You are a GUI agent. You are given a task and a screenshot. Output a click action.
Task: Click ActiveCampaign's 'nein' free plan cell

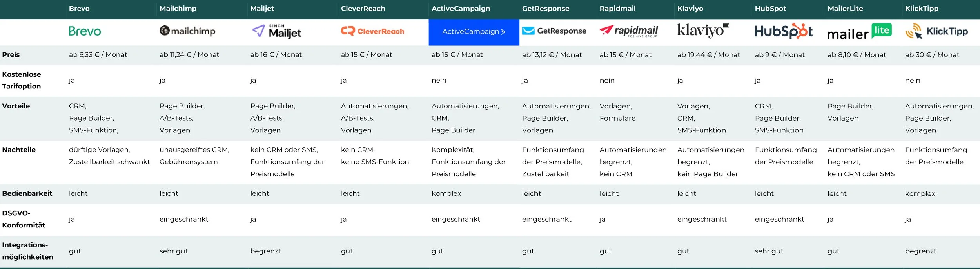(439, 80)
